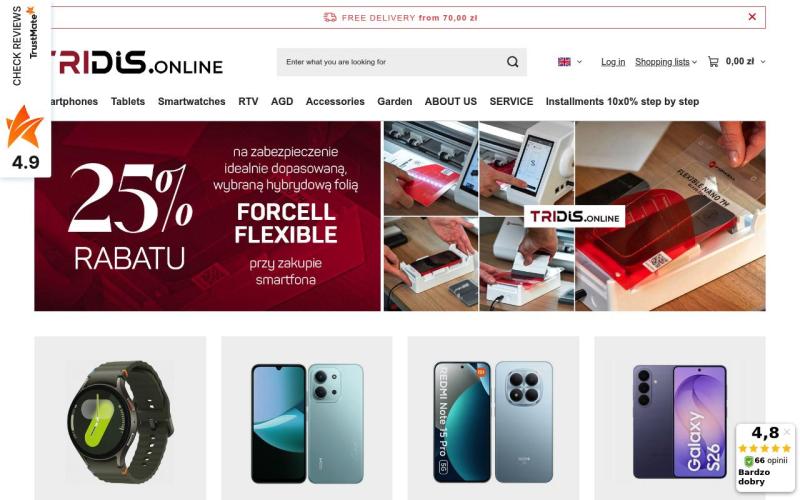Open Installments 10x0% step by step
Image resolution: width=800 pixels, height=500 pixels.
622,102
